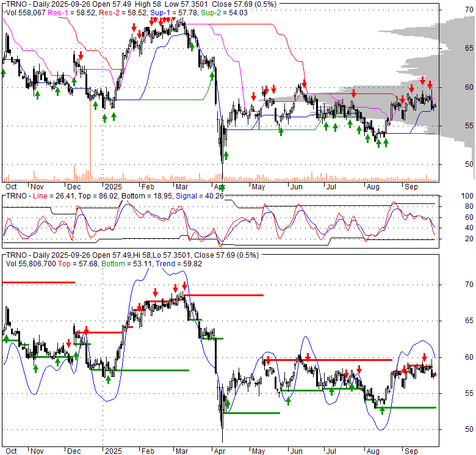Select the 'Oct' month label under top chart

point(11,187)
